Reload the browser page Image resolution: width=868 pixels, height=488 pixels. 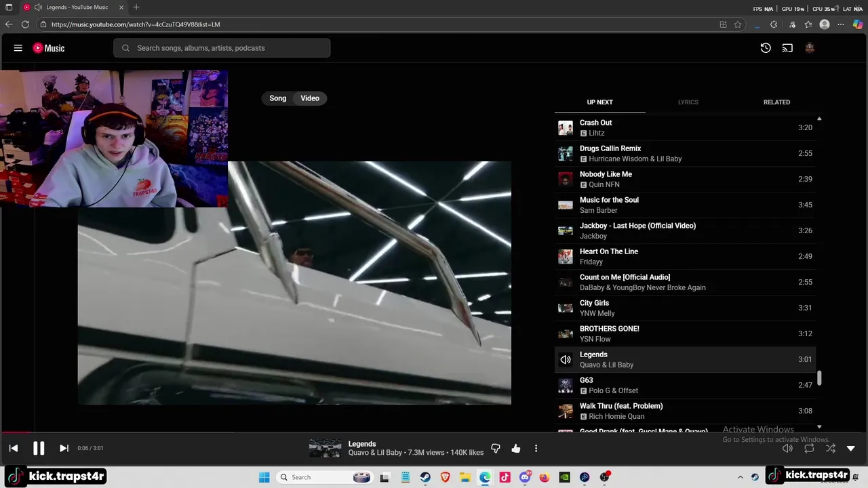(25, 24)
